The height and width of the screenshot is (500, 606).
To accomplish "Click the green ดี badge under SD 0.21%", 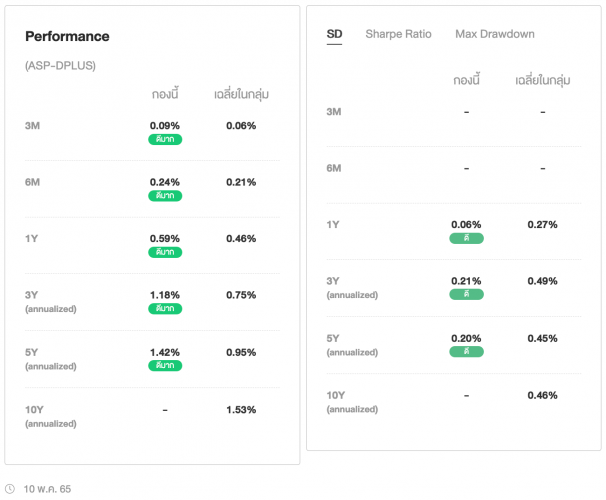I will 466,295.
